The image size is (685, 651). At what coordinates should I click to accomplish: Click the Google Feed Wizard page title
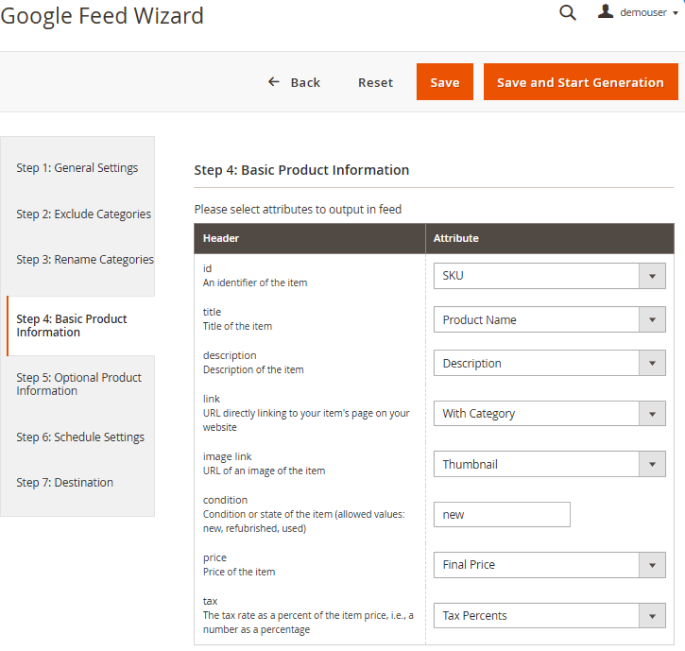[x=102, y=16]
